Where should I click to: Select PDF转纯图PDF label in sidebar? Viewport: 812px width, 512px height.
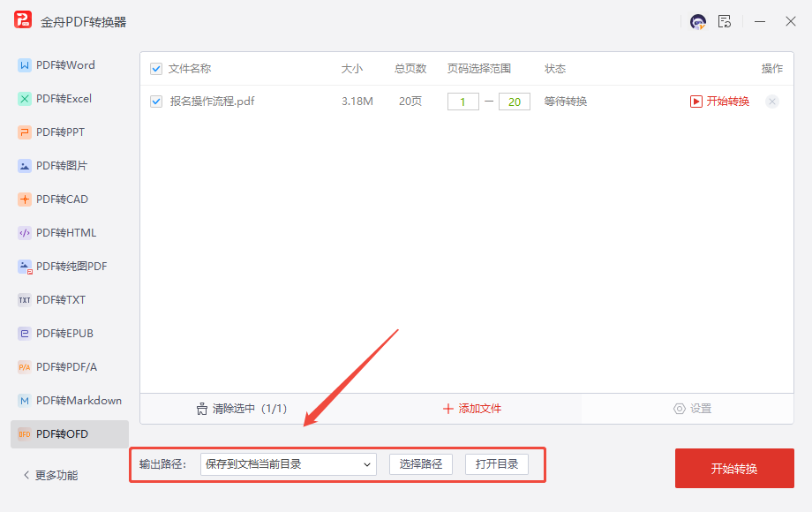(x=71, y=267)
